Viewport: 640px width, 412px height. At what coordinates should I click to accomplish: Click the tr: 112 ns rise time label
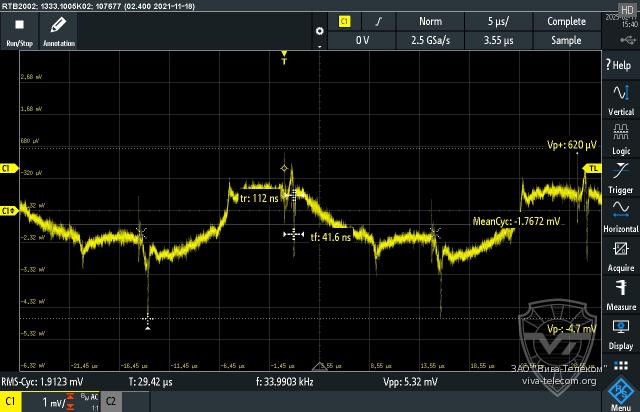tap(259, 198)
